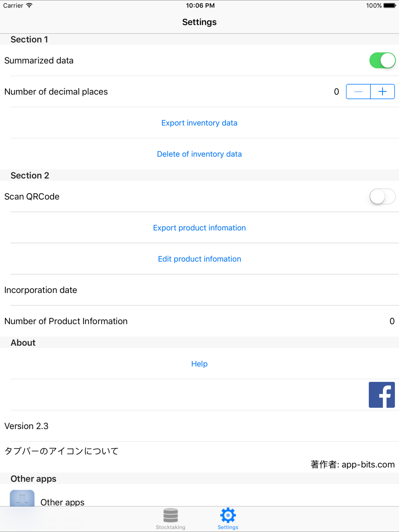Tap the 10:06 PM clock

(x=200, y=5)
